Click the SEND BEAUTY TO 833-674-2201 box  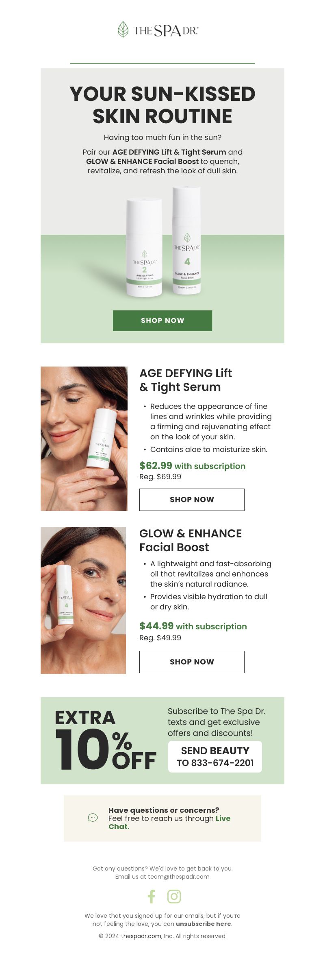215,757
